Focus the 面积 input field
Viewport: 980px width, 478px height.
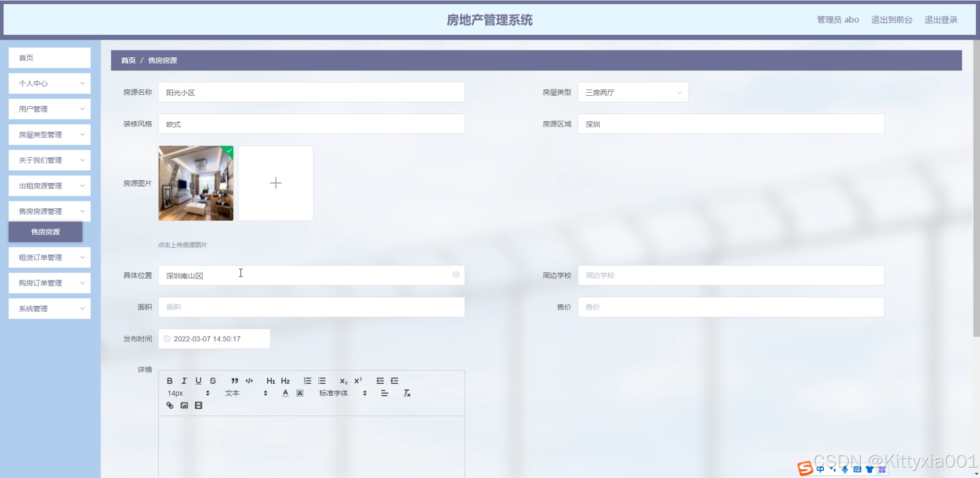point(311,307)
